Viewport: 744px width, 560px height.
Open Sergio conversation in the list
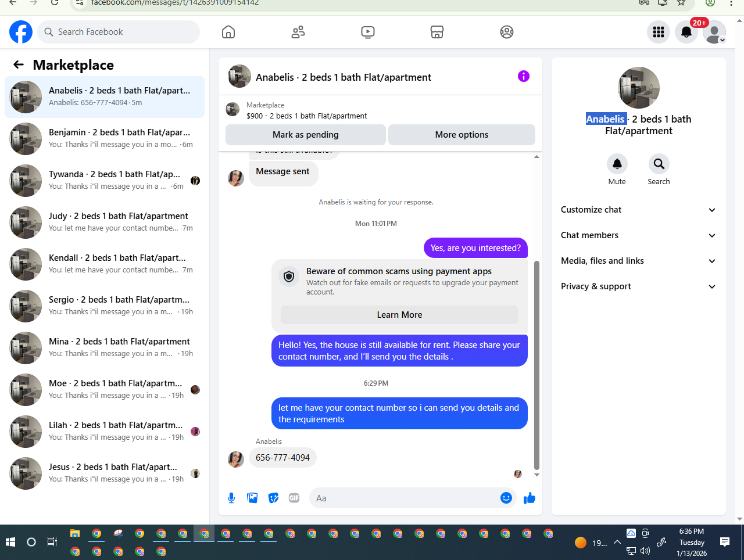(105, 306)
